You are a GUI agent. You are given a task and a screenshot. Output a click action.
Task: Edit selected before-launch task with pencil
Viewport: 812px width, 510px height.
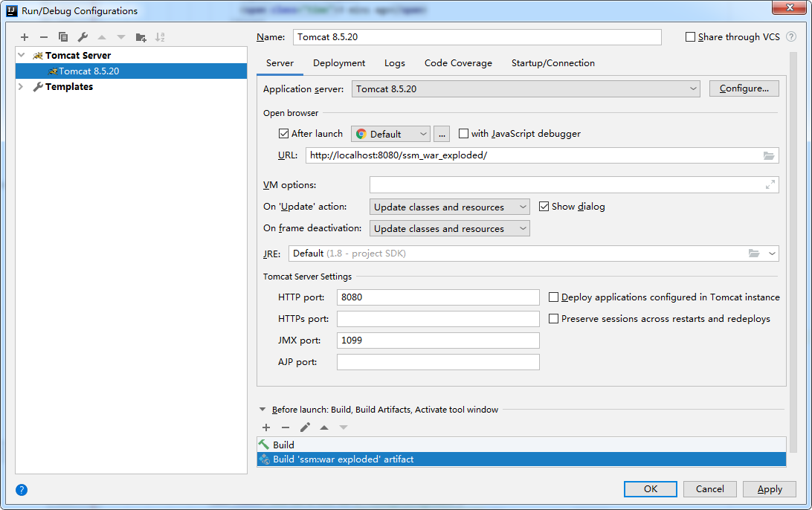coord(305,427)
